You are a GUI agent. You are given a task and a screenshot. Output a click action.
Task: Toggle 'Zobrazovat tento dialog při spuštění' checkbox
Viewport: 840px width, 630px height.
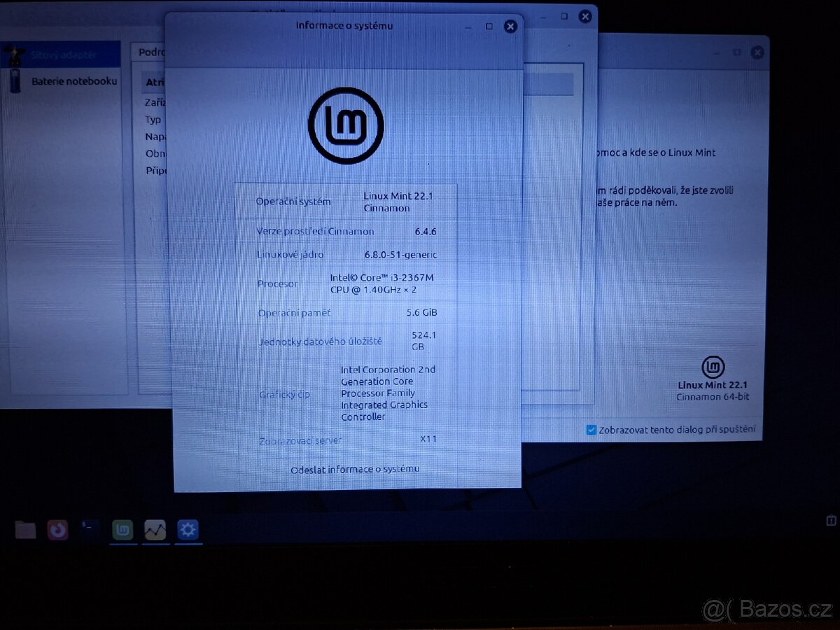point(591,430)
